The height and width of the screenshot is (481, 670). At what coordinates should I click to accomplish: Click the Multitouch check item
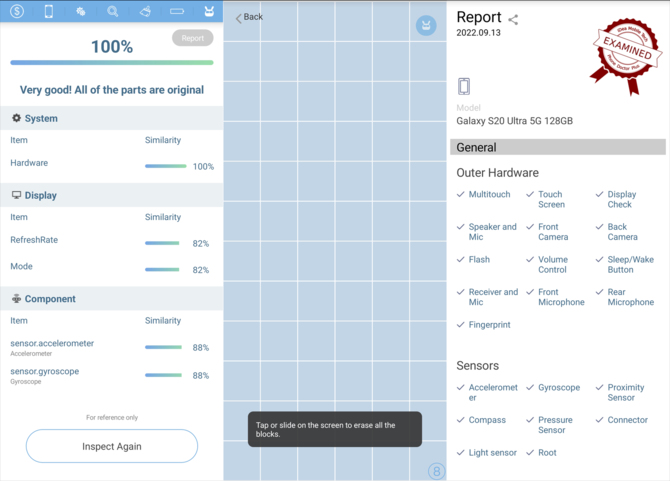(489, 195)
